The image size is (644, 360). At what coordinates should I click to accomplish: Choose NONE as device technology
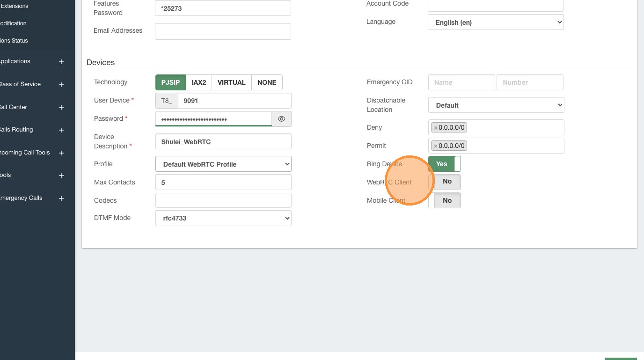click(267, 82)
